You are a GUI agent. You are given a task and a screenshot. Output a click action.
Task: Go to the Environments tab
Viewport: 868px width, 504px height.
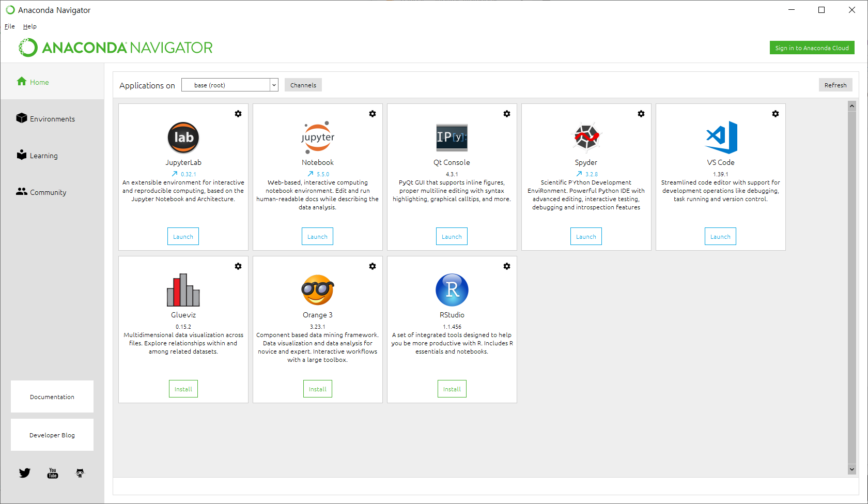click(52, 119)
